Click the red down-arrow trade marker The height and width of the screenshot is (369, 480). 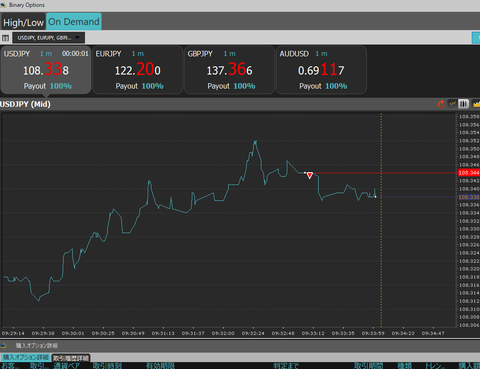310,175
